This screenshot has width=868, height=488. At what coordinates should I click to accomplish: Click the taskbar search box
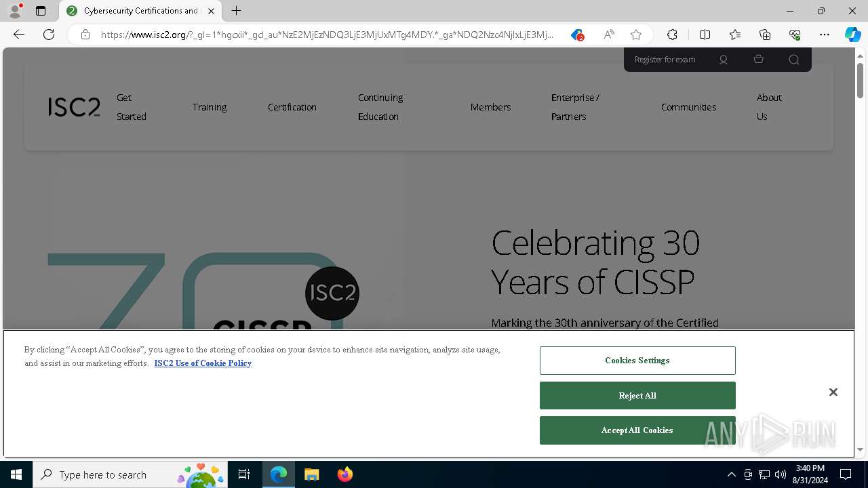click(x=130, y=474)
